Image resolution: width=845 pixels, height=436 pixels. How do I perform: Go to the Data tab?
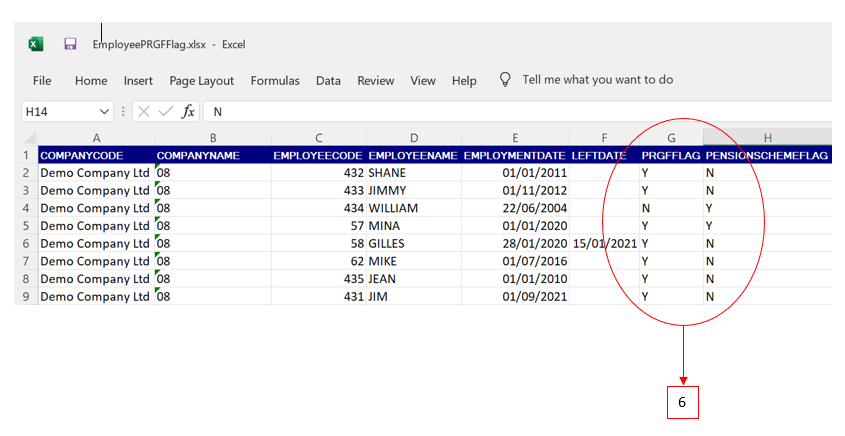pos(328,81)
